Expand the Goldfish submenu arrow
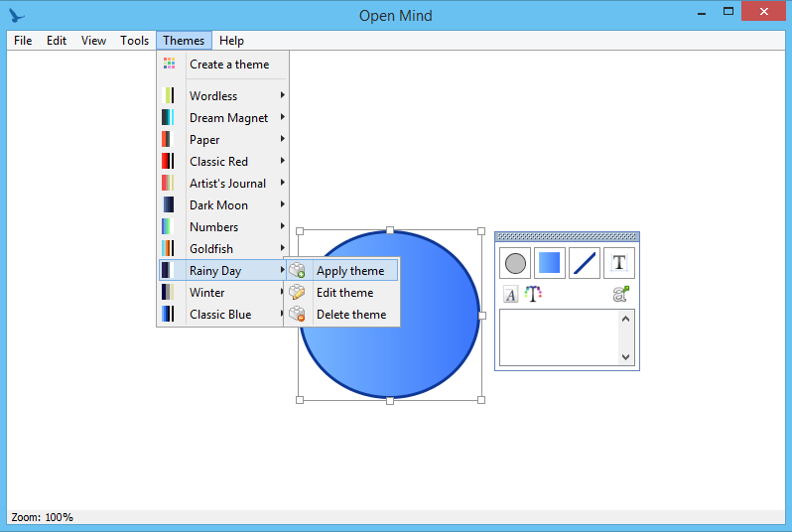The height and width of the screenshot is (532, 792). (282, 247)
